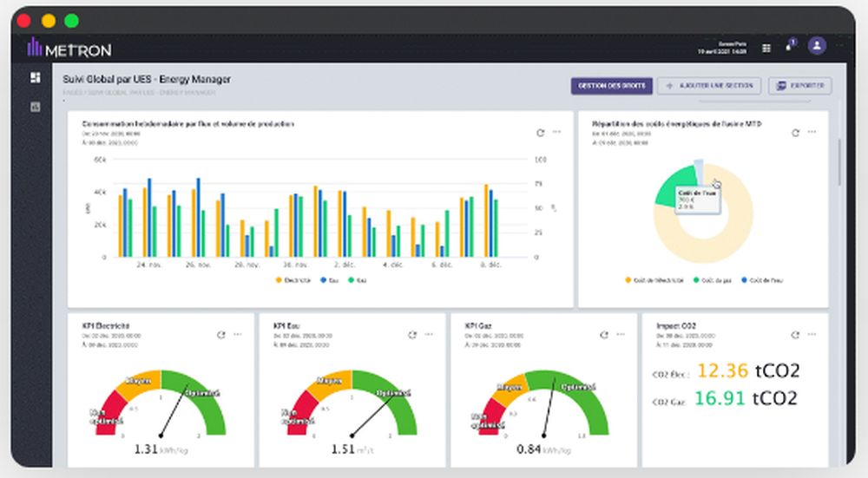Click the page vertical scrollbar

point(839,162)
